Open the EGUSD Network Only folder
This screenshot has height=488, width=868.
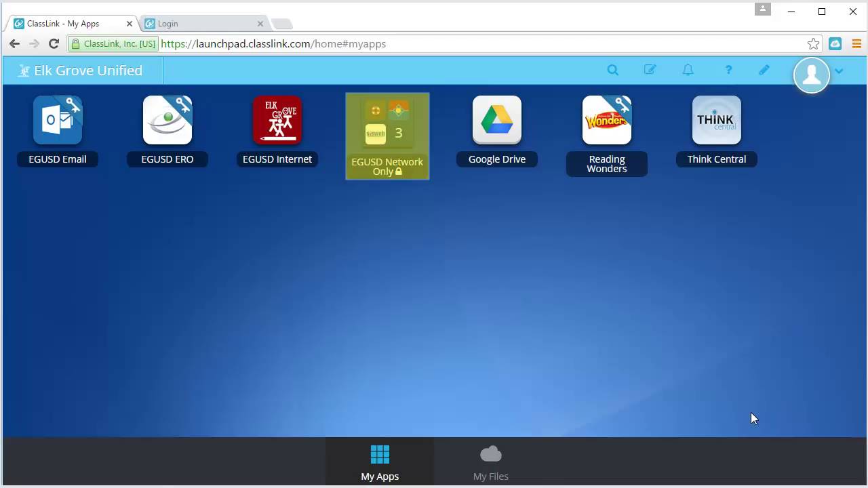(387, 136)
